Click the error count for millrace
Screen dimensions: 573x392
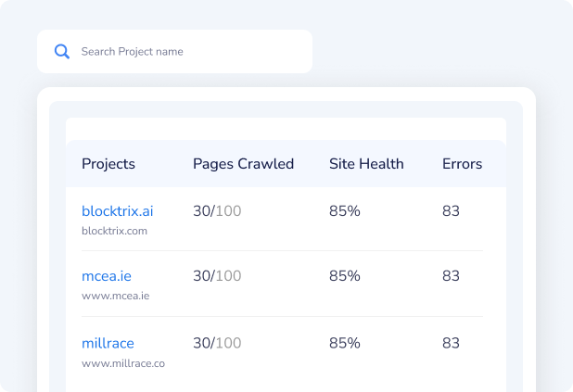click(x=451, y=343)
